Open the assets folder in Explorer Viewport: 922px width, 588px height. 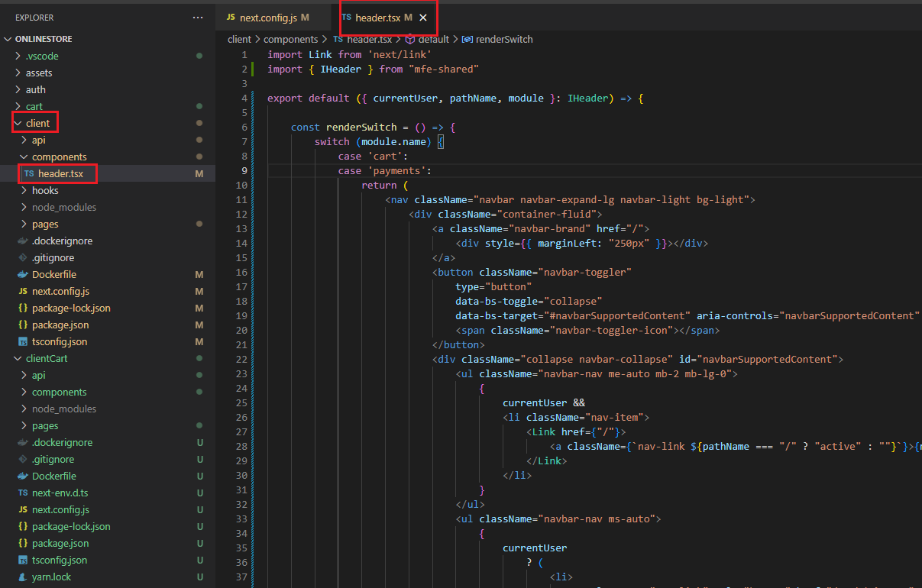pyautogui.click(x=38, y=73)
